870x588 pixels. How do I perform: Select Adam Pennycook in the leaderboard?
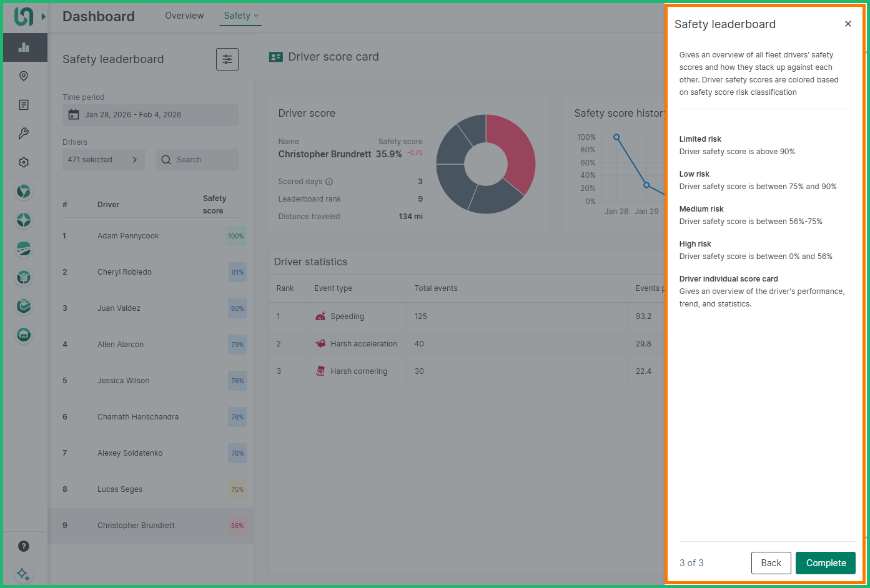[x=128, y=236]
